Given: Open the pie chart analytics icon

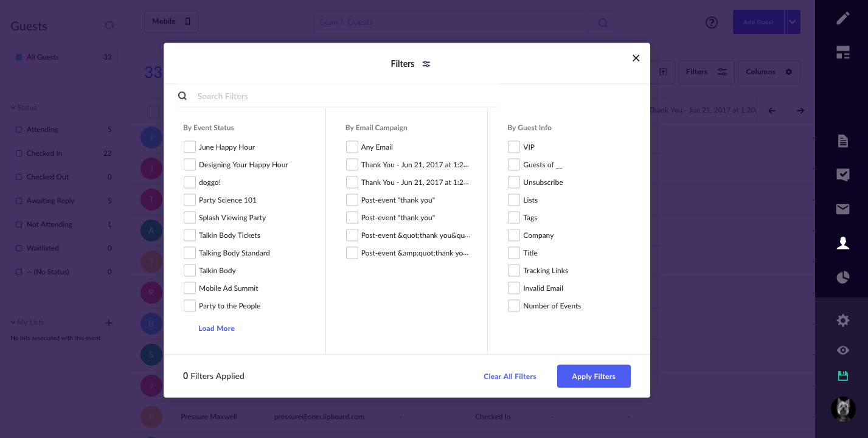Looking at the screenshot, I should [843, 277].
